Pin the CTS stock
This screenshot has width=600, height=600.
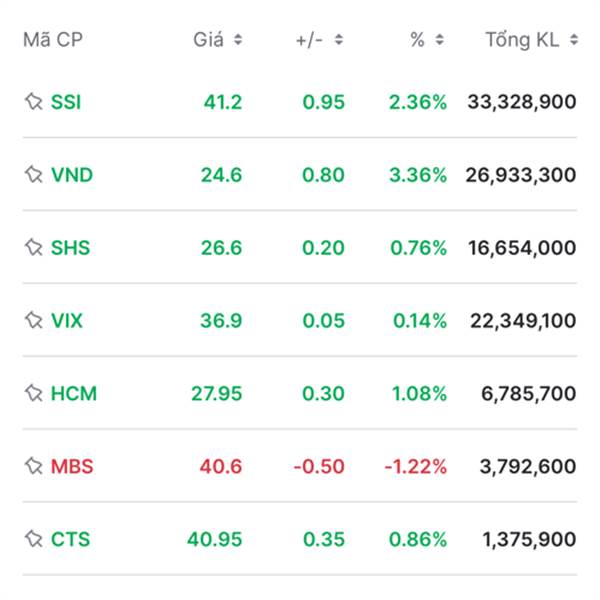(34, 539)
